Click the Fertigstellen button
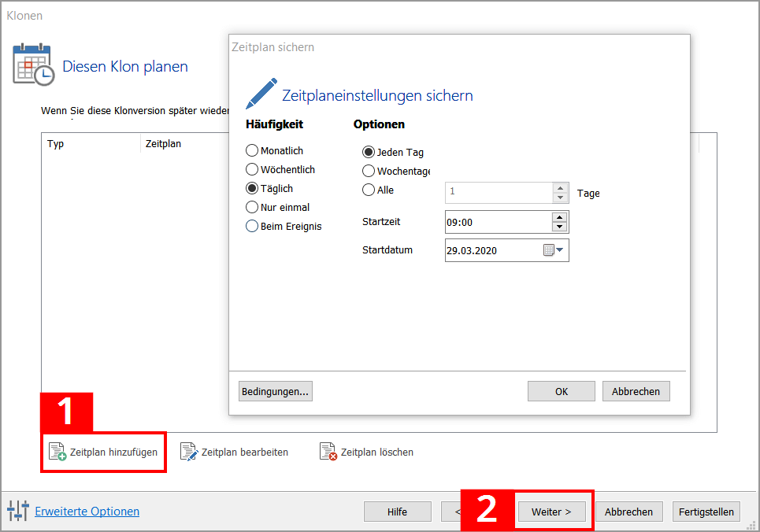760x532 pixels. [x=706, y=512]
